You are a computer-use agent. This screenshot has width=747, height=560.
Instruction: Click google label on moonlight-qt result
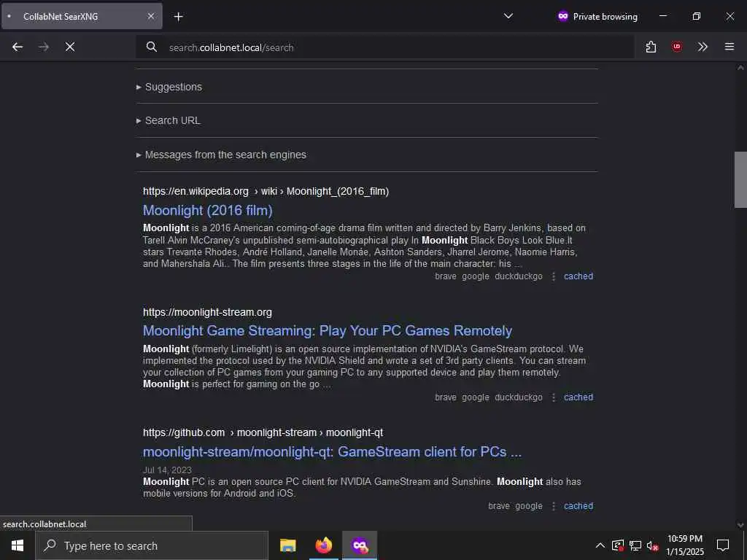pyautogui.click(x=529, y=506)
